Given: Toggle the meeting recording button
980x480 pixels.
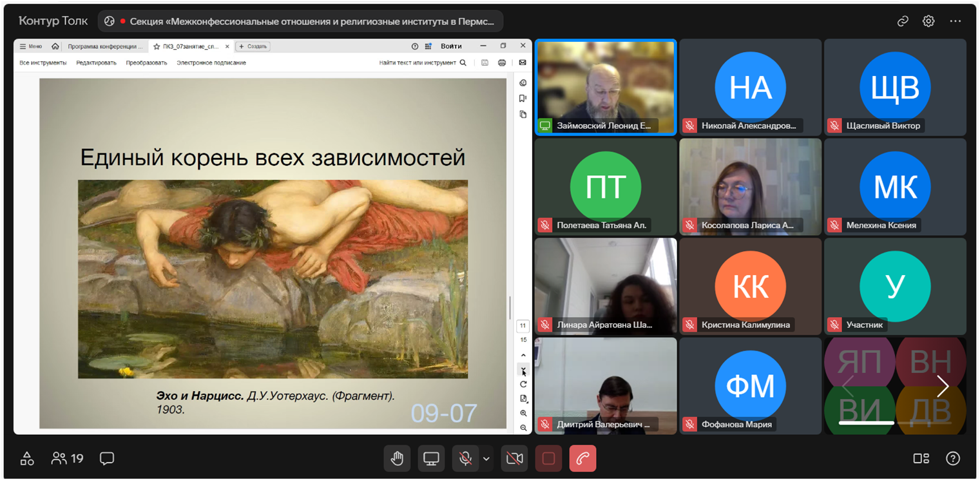Looking at the screenshot, I should click(548, 459).
